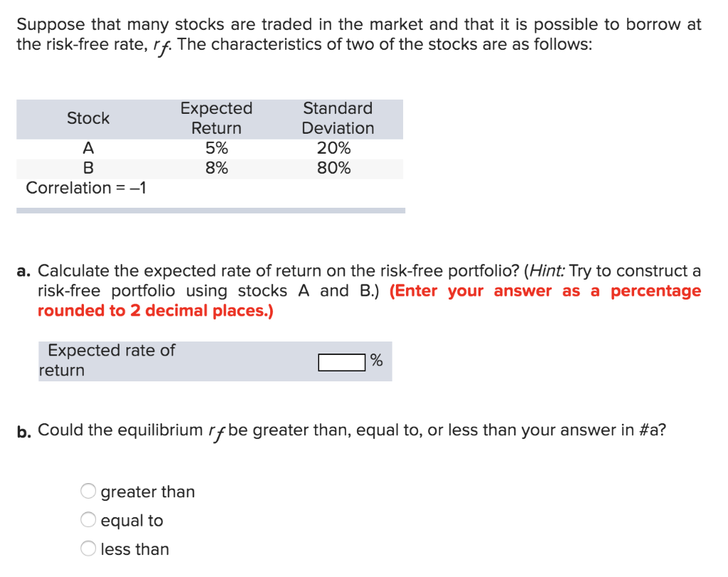This screenshot has height=577, width=728.
Task: Select the "greater than" radio button
Action: pyautogui.click(x=88, y=491)
